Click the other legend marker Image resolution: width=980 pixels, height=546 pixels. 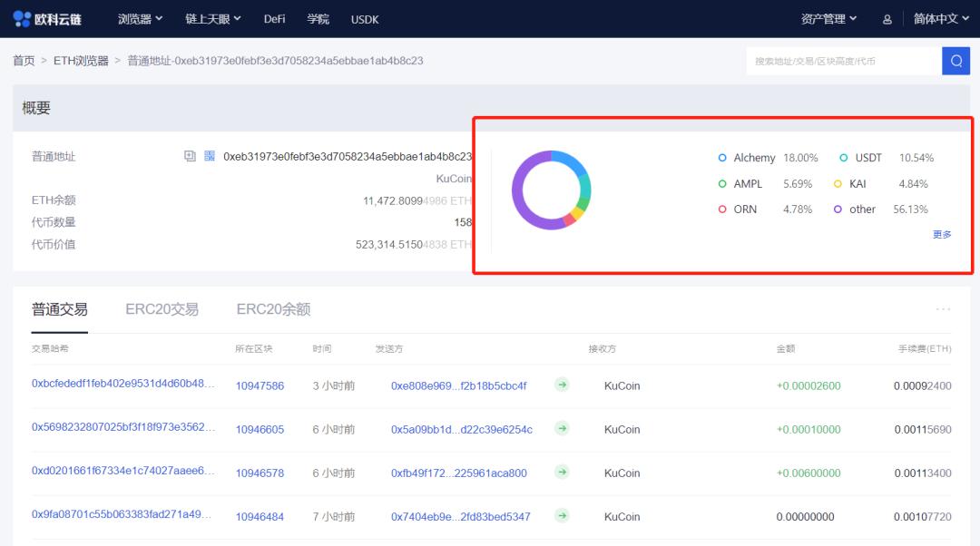click(838, 210)
